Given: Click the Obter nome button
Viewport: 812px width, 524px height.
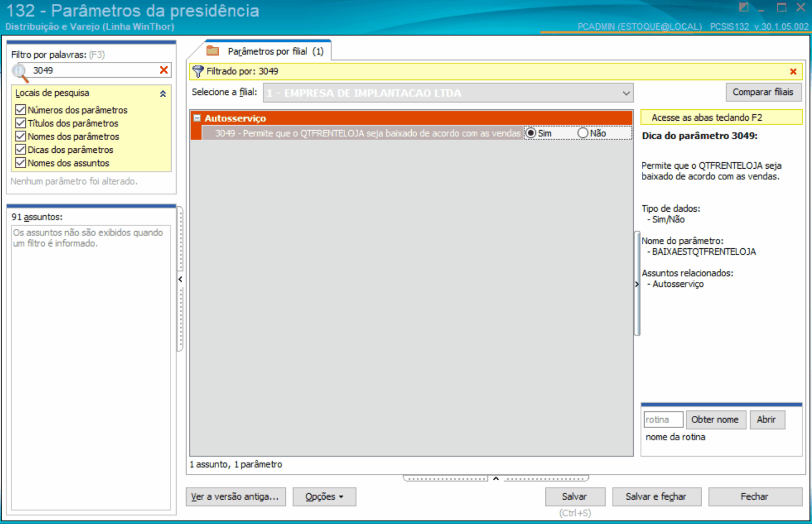Looking at the screenshot, I should point(715,420).
